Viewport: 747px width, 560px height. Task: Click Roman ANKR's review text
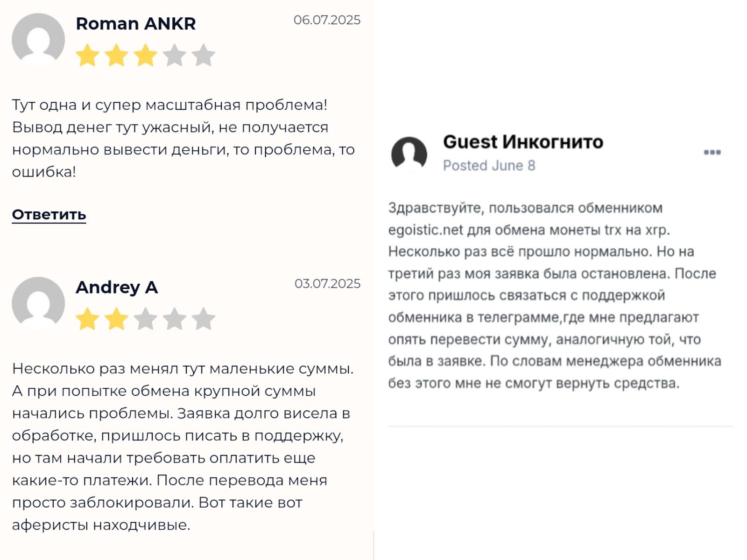tap(183, 138)
